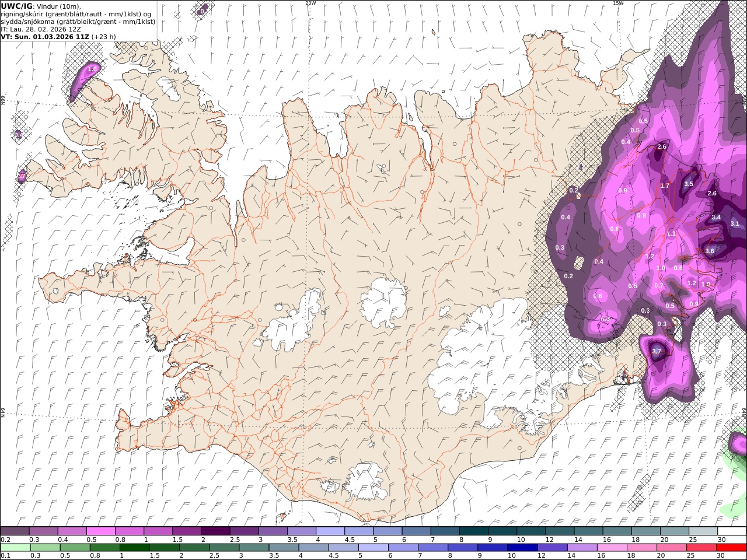Click the purple 3.7 precipitation cell off southeast coast

click(x=657, y=351)
